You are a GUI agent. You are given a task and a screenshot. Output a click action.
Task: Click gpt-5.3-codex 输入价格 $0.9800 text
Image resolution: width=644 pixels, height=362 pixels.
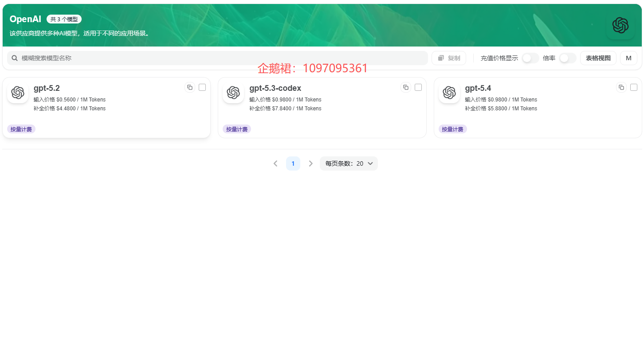(x=285, y=100)
